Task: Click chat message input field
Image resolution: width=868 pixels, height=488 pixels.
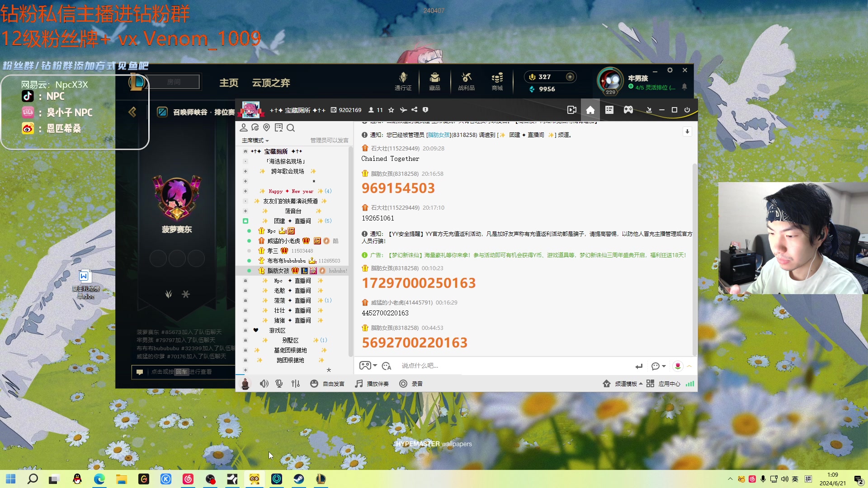Action: point(515,366)
